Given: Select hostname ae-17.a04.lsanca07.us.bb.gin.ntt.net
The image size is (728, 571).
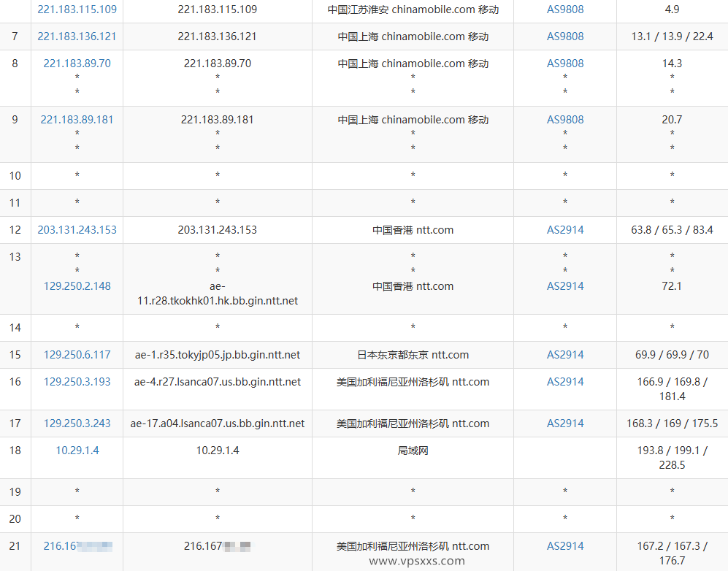Looking at the screenshot, I should (218, 424).
